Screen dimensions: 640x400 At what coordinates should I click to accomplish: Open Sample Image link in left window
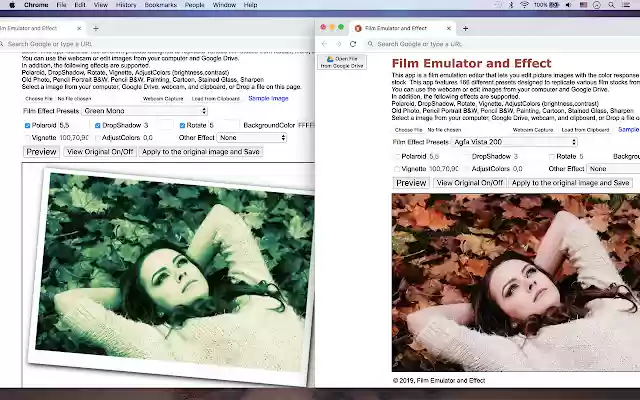click(x=268, y=98)
